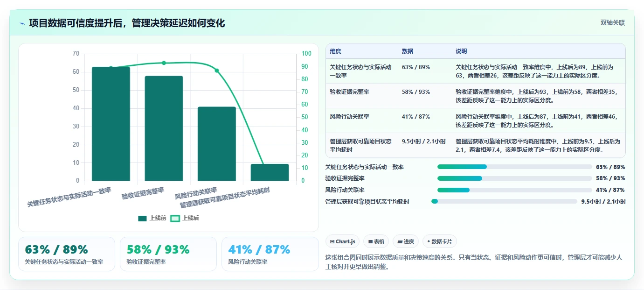The width and height of the screenshot is (644, 290).
Task: Click the progress bar for 风险行动关联率
Action: [515, 190]
